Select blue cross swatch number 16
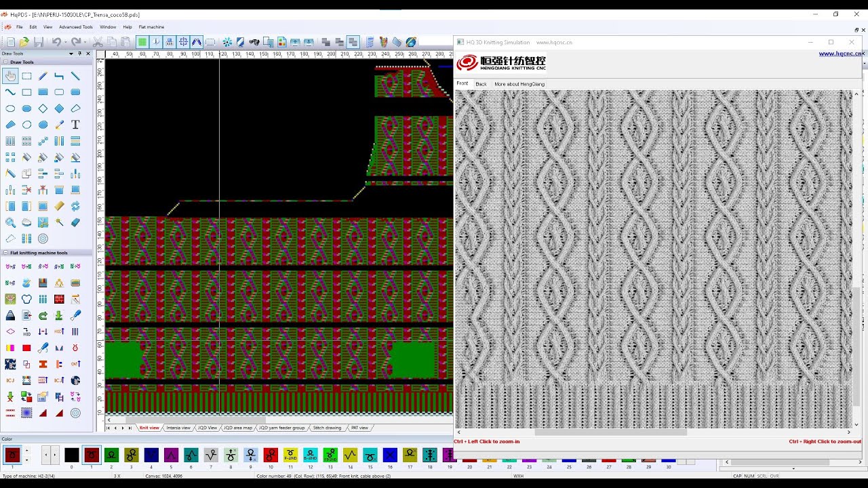Viewport: 868px width, 488px height. coord(390,455)
